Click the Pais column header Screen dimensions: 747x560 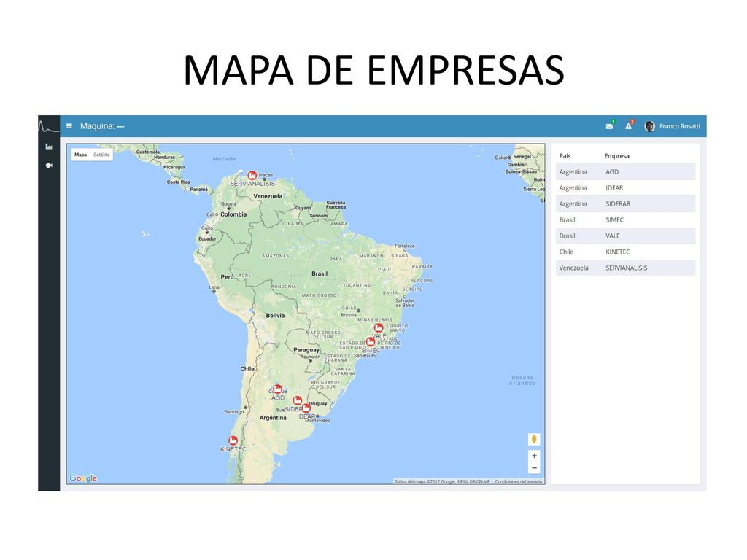(565, 156)
